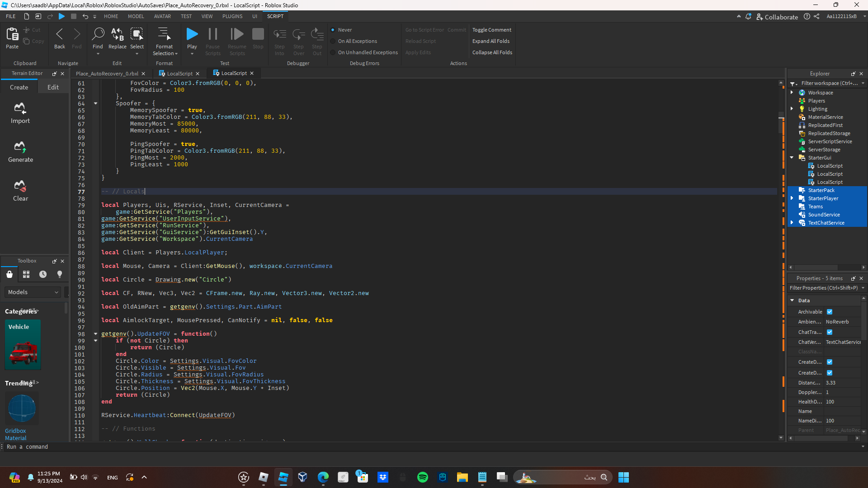Switch to the HOME ribbon tab

coord(111,16)
